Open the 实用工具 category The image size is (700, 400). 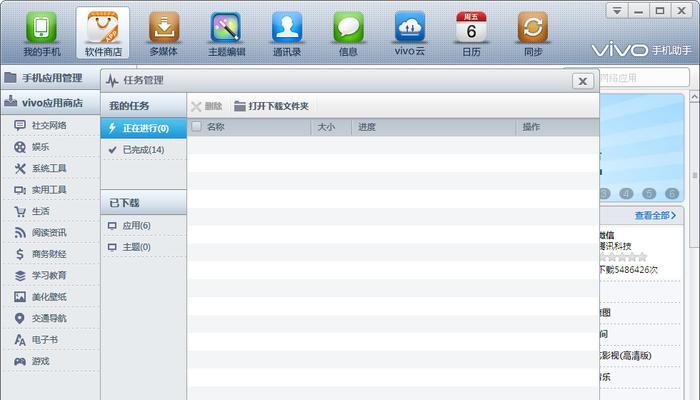click(x=50, y=190)
